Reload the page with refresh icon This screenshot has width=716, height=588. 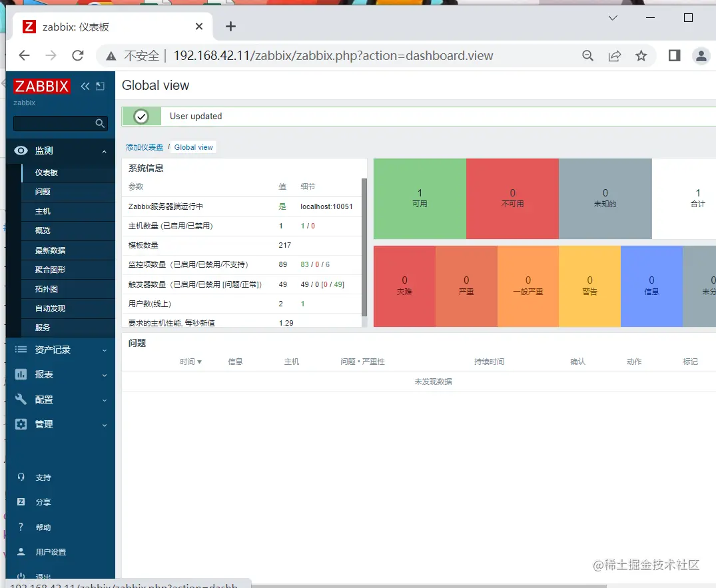[x=78, y=56]
